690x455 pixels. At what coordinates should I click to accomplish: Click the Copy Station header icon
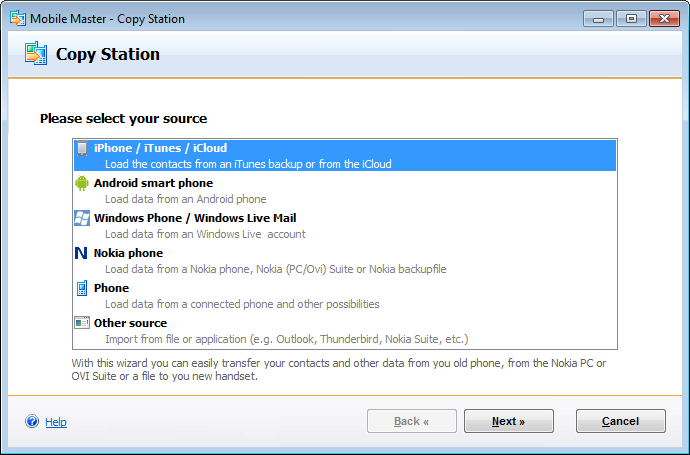pos(36,54)
